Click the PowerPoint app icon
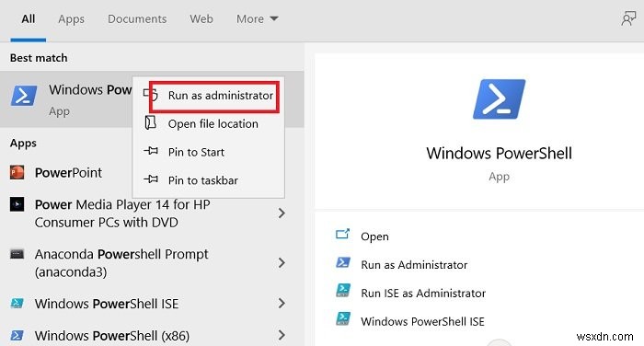This screenshot has width=644, height=346. (17, 173)
